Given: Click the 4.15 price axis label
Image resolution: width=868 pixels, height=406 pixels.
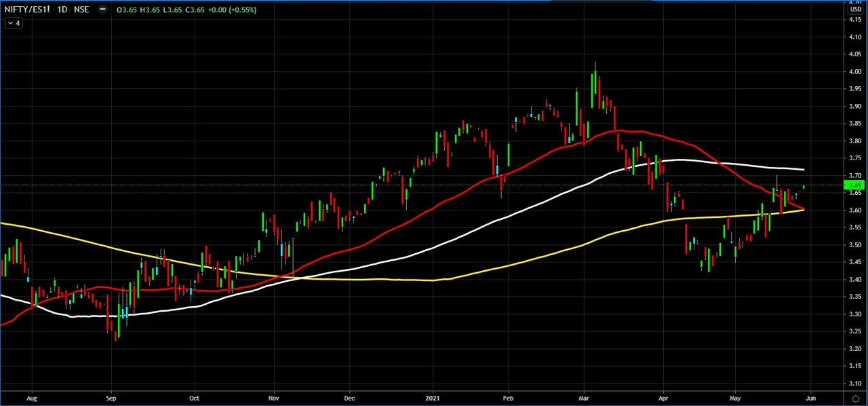Looking at the screenshot, I should point(854,19).
